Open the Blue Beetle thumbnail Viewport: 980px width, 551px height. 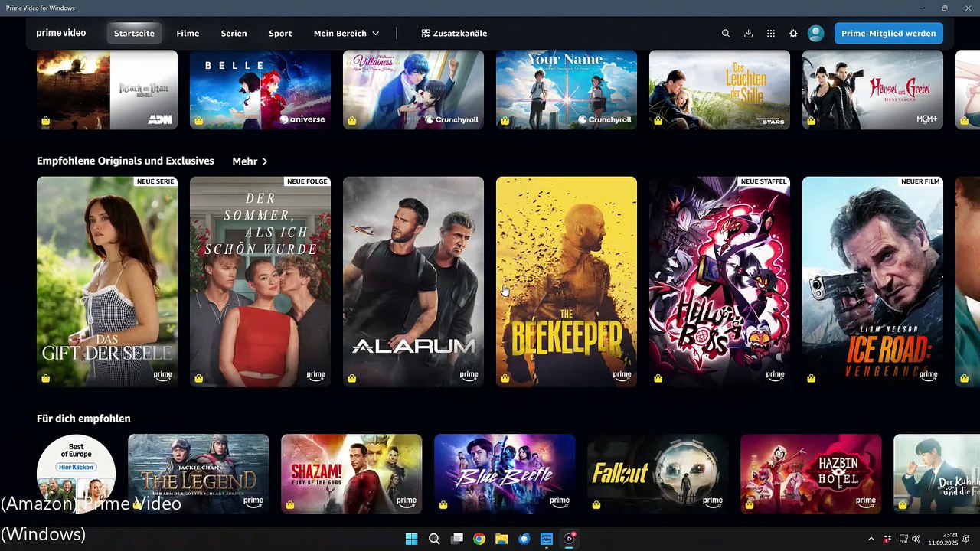[505, 474]
